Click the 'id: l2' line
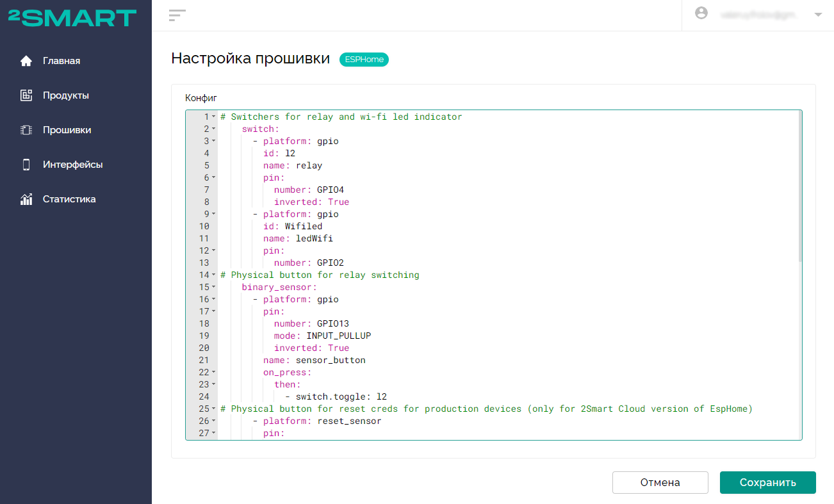The width and height of the screenshot is (834, 504). [279, 154]
